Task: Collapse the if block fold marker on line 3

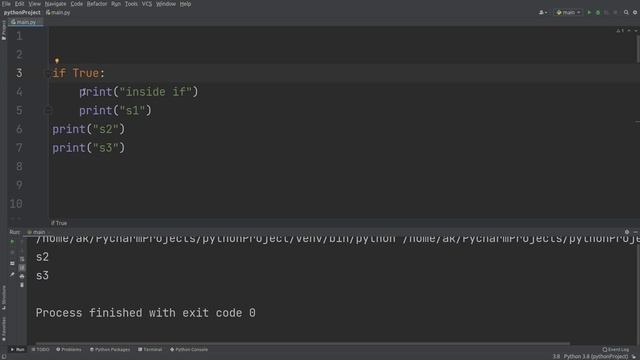Action: point(48,73)
